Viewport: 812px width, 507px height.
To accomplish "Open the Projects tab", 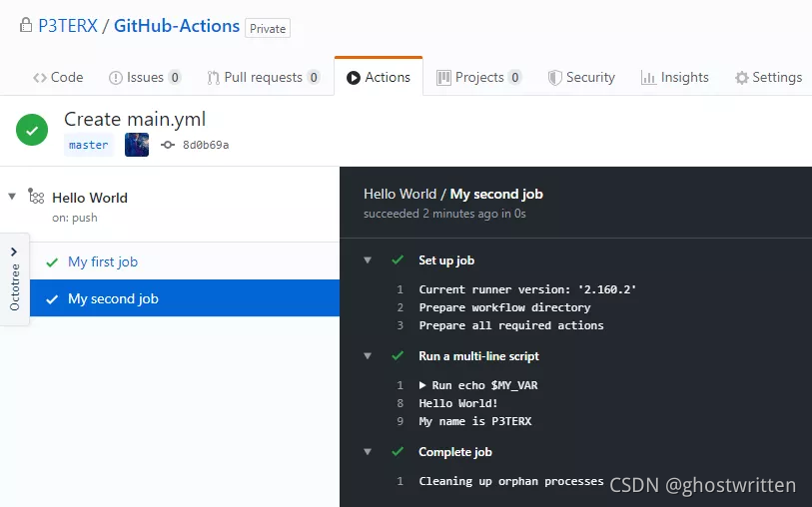I will tap(479, 77).
